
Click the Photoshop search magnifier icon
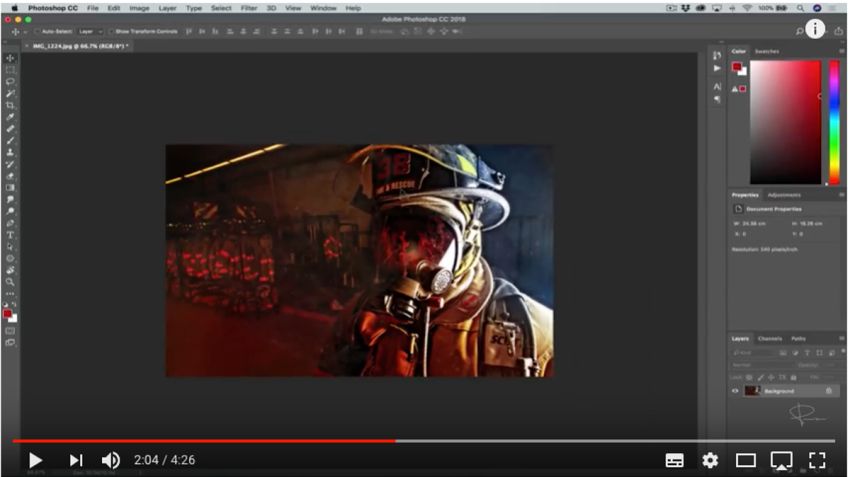click(x=800, y=31)
